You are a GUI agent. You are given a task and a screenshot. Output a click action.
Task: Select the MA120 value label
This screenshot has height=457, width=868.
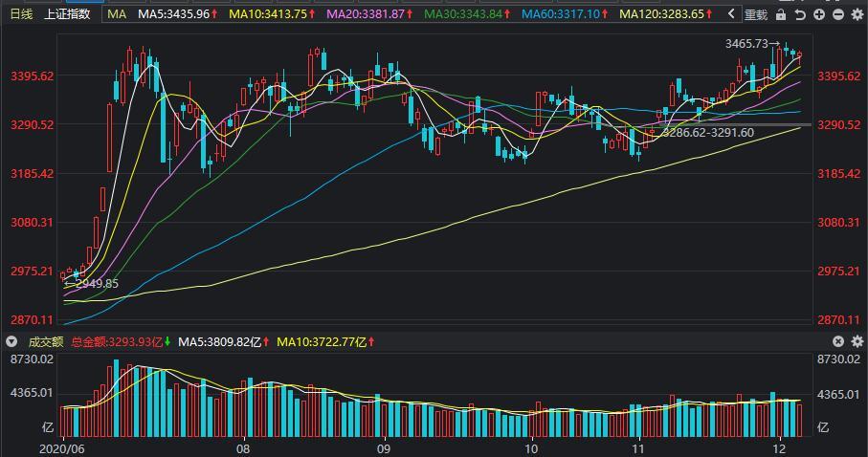(665, 13)
